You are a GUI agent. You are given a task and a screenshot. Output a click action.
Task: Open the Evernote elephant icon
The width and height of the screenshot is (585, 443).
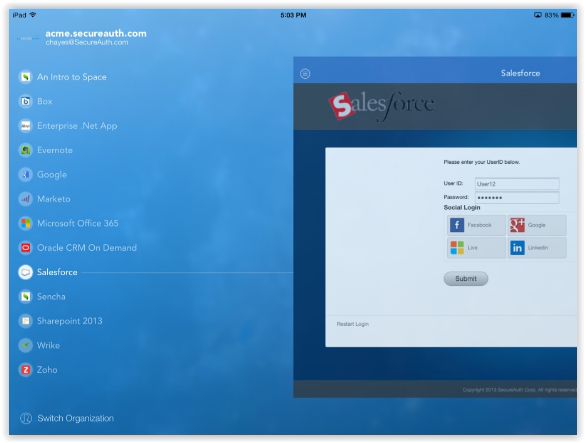tap(25, 150)
